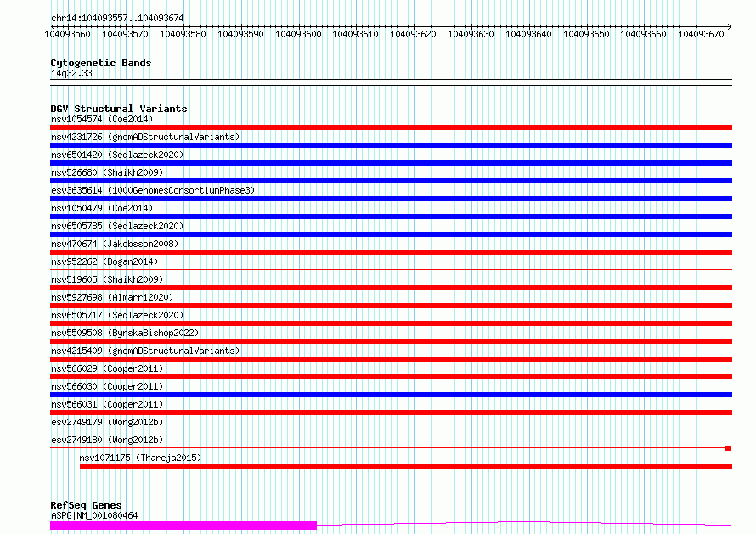Screen dimensions: 756x534
Task: Click ruler position 104093660
Action: pos(643,34)
